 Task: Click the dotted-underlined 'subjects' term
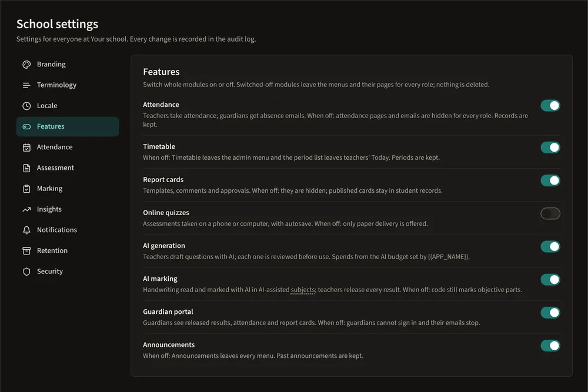pyautogui.click(x=303, y=290)
